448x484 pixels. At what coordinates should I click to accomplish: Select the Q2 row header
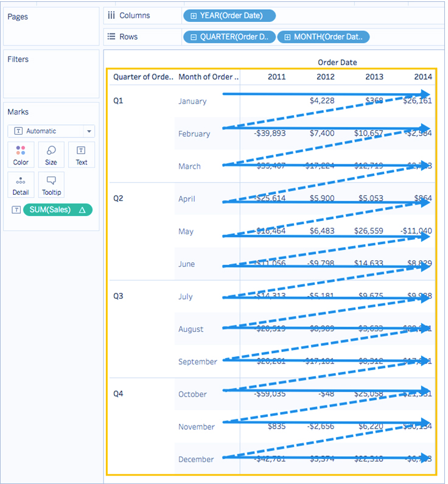(x=118, y=198)
